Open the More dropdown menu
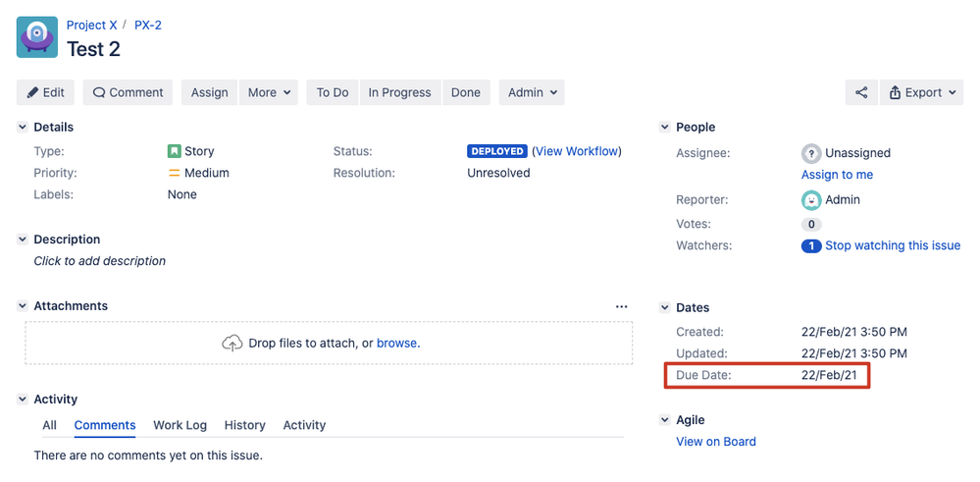This screenshot has width=980, height=482. [x=269, y=92]
